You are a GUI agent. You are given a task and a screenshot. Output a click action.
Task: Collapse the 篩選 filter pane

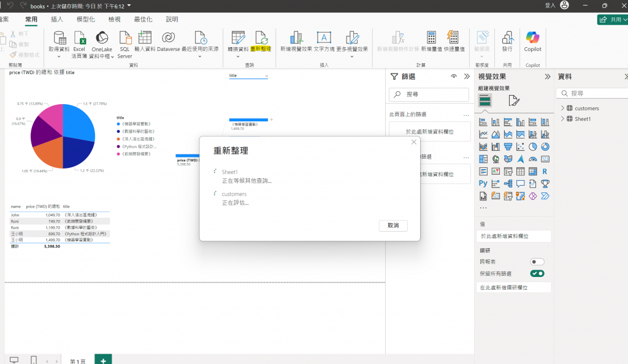(467, 77)
